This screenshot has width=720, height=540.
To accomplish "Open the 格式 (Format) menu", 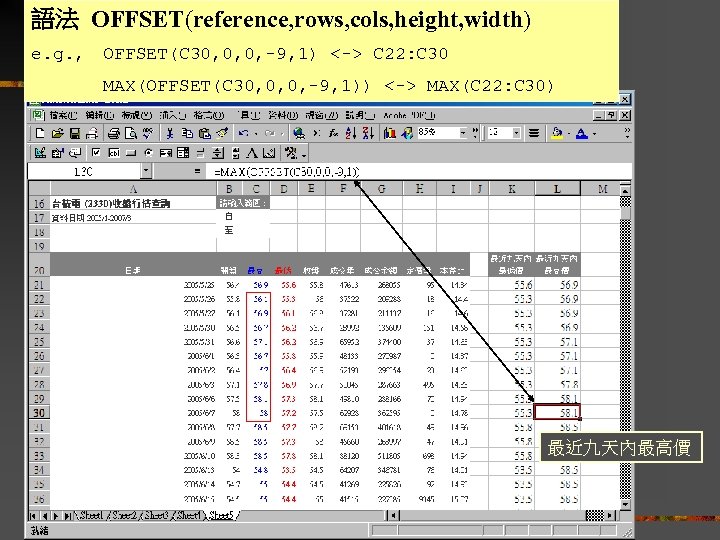I will (209, 115).
